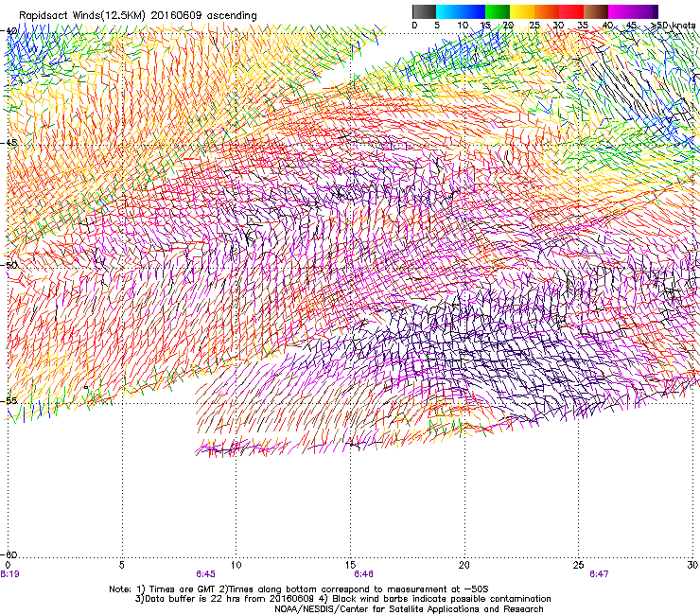This screenshot has width=700, height=615.
Task: Click the longitude axis label '10' at the bottom
Action: click(x=236, y=565)
